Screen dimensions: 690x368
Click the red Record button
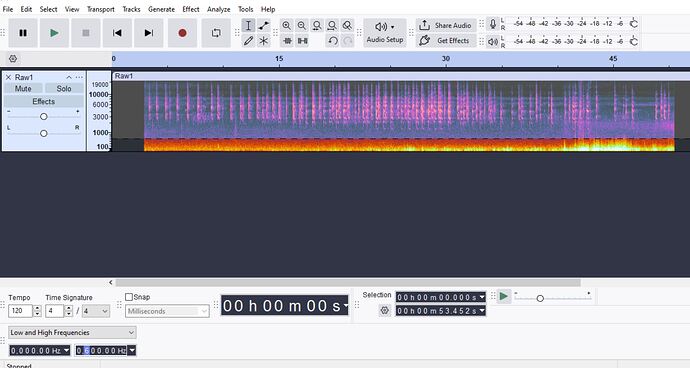182,33
